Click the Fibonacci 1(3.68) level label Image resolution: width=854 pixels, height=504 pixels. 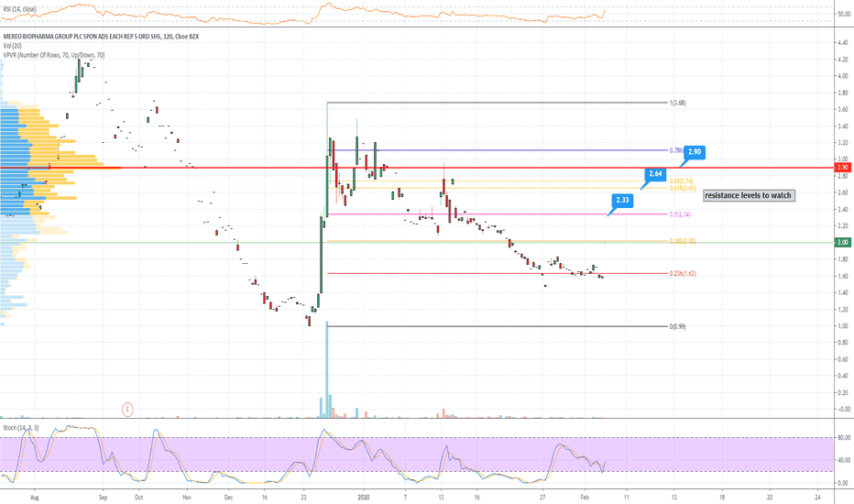(677, 103)
